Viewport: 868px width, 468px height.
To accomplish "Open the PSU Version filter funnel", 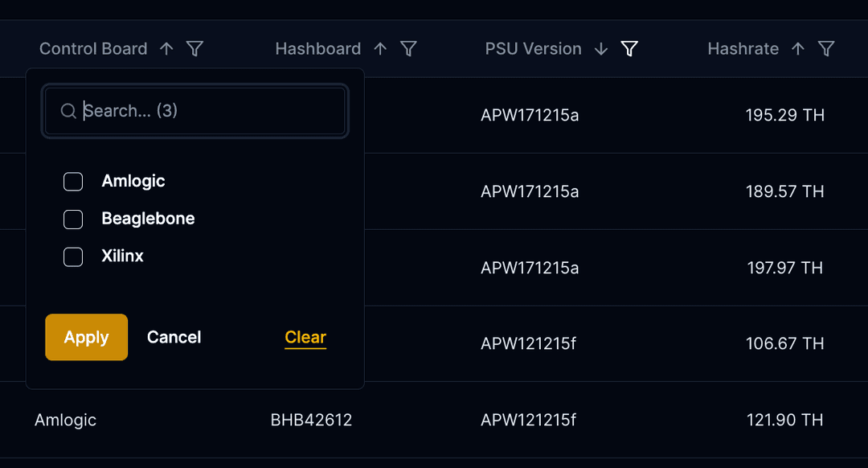I will [x=630, y=49].
